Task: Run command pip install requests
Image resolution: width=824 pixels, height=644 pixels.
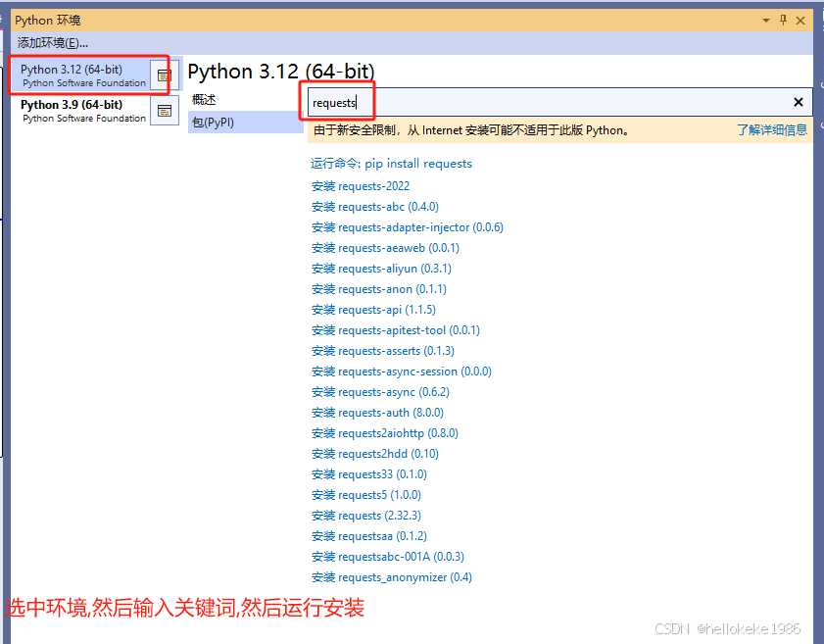Action: click(x=391, y=164)
